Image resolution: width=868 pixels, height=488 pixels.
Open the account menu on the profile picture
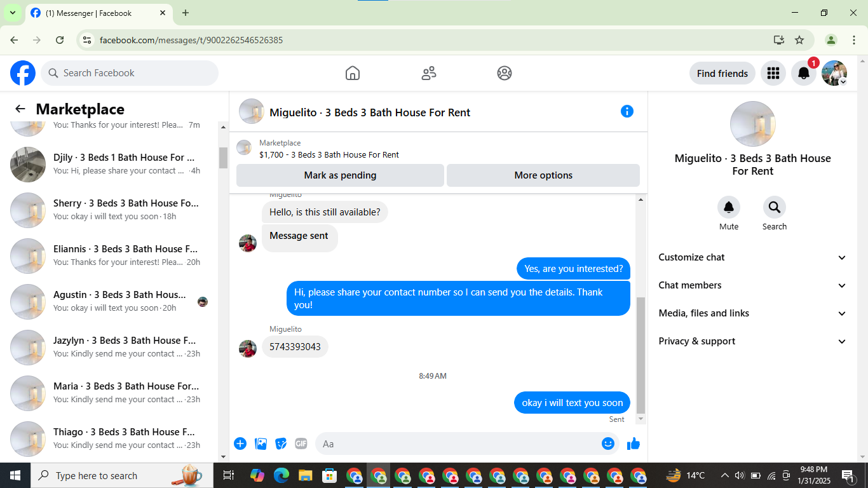pos(834,73)
